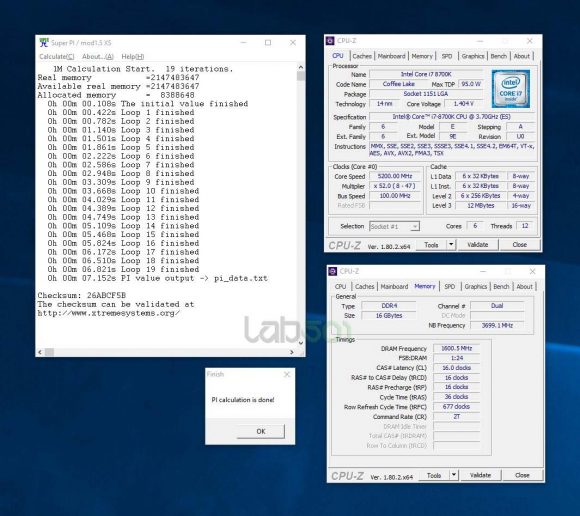Screen dimensions: 580x516
Task: Click the Intel Core i7 logo badge
Action: (510, 89)
